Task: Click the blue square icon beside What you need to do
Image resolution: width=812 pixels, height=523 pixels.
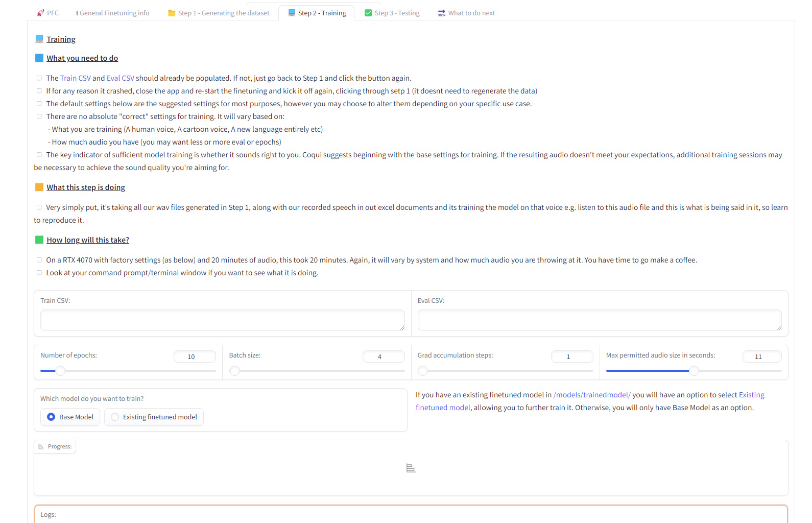Action: pos(39,58)
